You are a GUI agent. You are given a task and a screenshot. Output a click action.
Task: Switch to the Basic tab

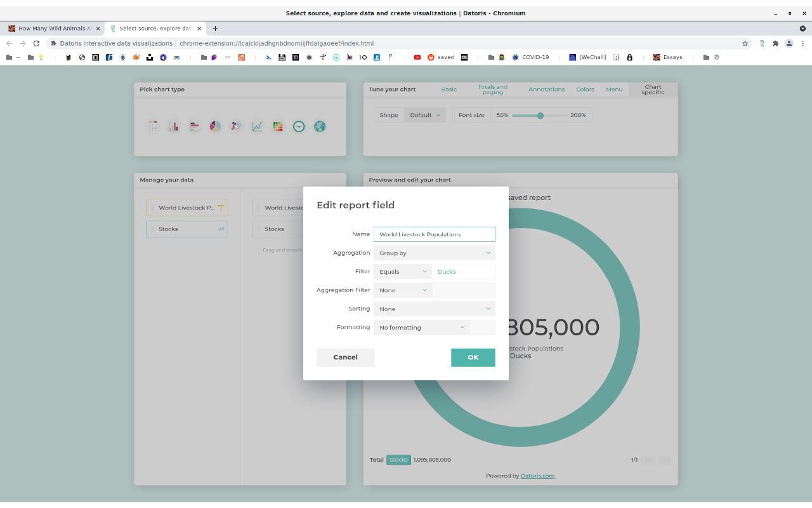[x=449, y=90]
